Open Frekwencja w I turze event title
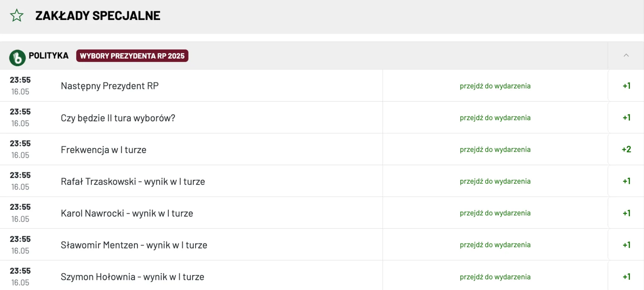Screen dimensions: 644x290 point(103,150)
